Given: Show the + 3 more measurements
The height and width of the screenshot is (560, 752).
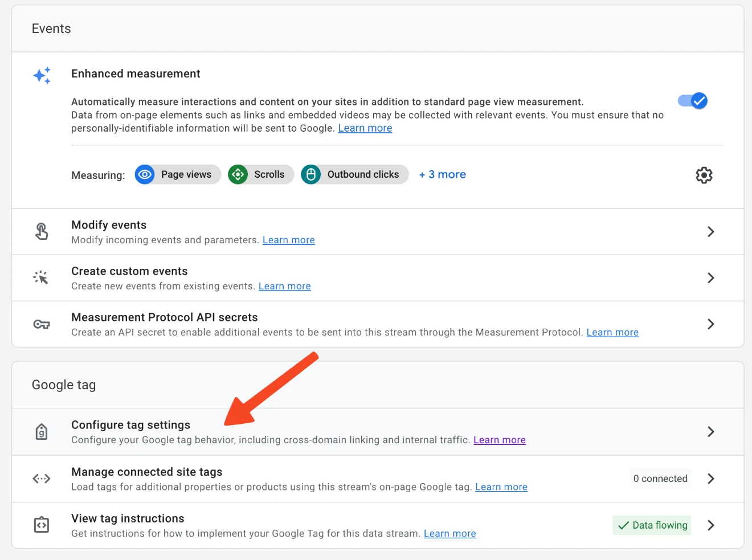Looking at the screenshot, I should pyautogui.click(x=443, y=174).
